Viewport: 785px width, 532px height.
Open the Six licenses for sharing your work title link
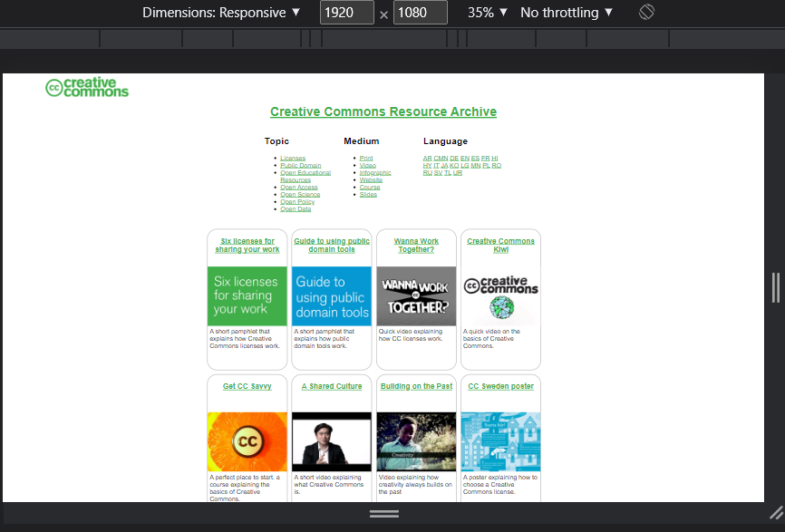(247, 246)
